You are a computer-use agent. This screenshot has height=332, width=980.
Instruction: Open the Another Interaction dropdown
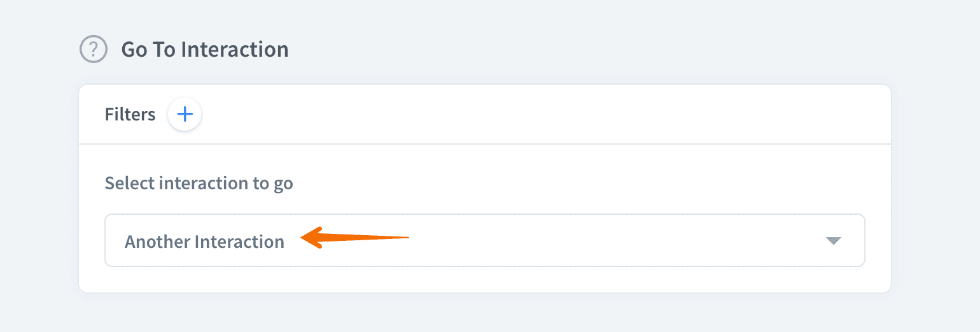click(x=484, y=240)
